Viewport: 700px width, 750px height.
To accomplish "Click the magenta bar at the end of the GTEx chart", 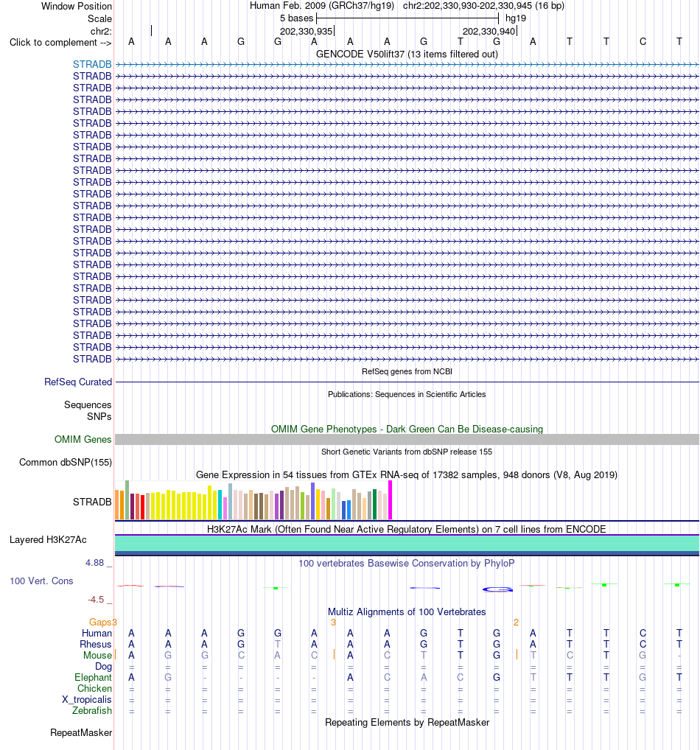I will pyautogui.click(x=391, y=500).
